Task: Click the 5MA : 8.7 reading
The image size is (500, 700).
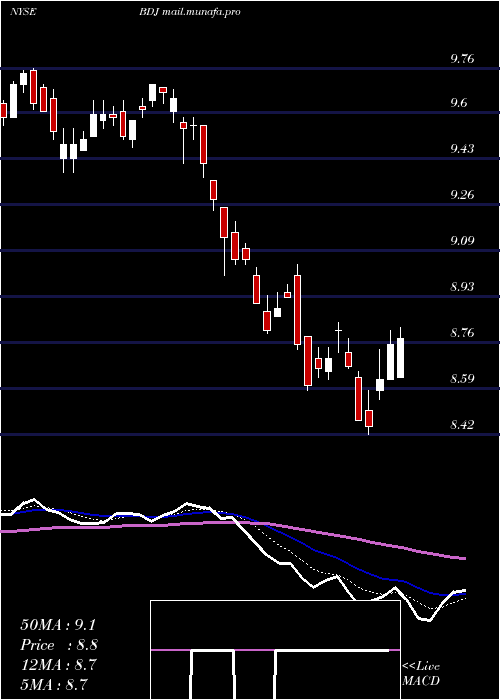Action: 54,685
